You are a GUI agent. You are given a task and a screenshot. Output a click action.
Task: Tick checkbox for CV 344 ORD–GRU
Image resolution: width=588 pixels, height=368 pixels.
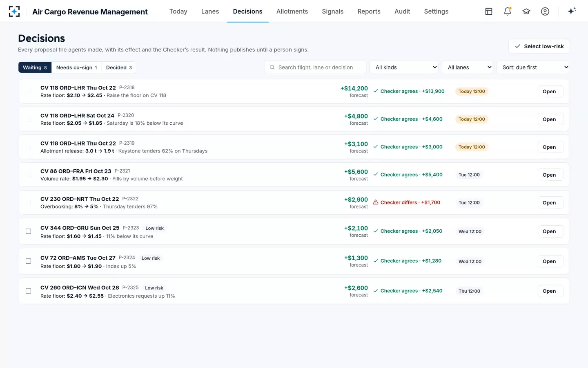click(x=29, y=231)
